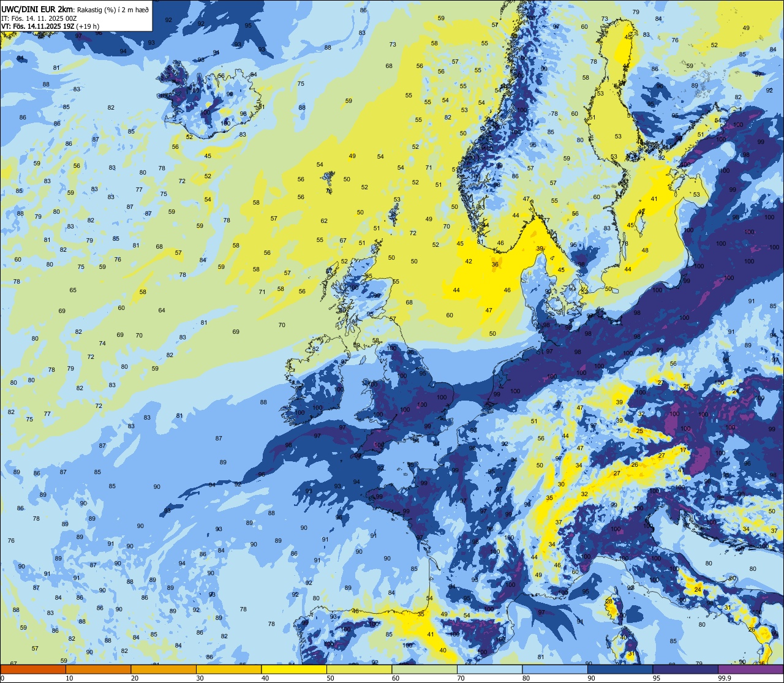Pick the 60–70% light green legend swatch
This screenshot has width=784, height=683.
tap(424, 669)
